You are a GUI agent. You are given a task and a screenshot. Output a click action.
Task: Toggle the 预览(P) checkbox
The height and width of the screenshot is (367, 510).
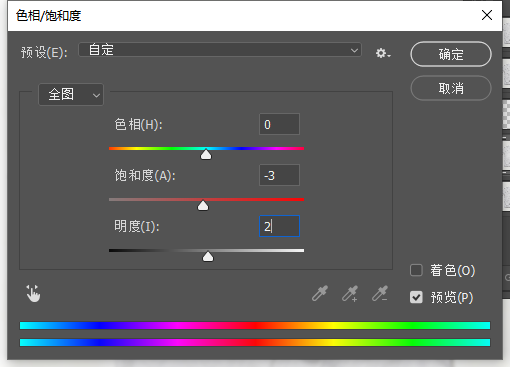pyautogui.click(x=416, y=297)
